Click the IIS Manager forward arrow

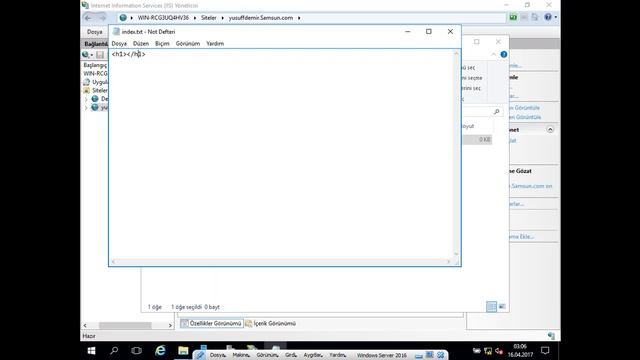click(x=102, y=18)
